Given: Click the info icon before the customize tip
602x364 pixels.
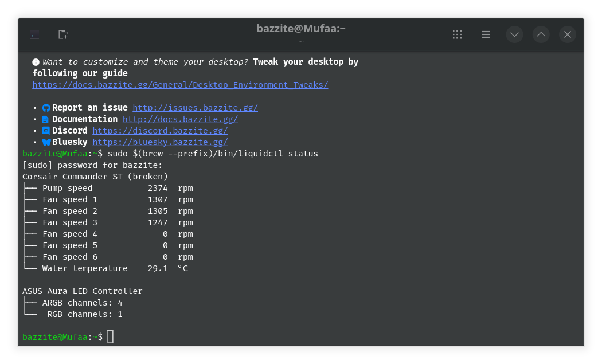Looking at the screenshot, I should click(x=36, y=62).
